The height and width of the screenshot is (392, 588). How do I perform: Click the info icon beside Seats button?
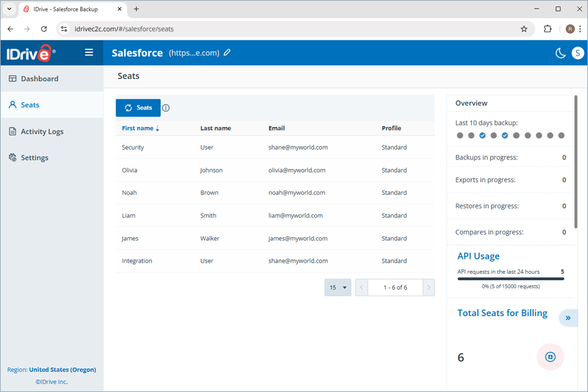click(x=166, y=108)
